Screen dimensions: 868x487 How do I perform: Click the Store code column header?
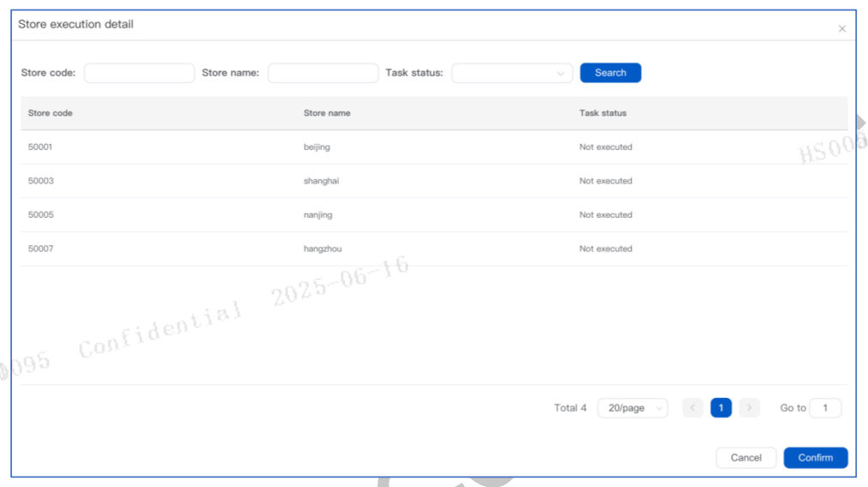click(51, 113)
